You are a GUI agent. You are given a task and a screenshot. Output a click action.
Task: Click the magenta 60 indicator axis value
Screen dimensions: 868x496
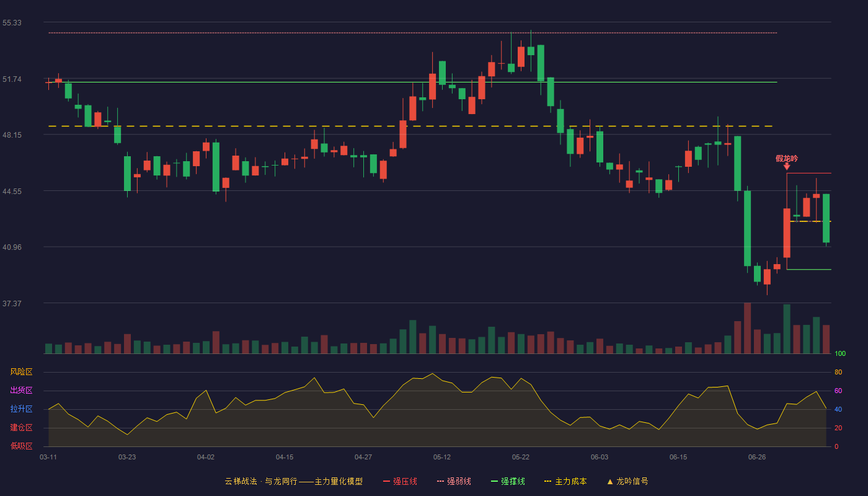[838, 391]
